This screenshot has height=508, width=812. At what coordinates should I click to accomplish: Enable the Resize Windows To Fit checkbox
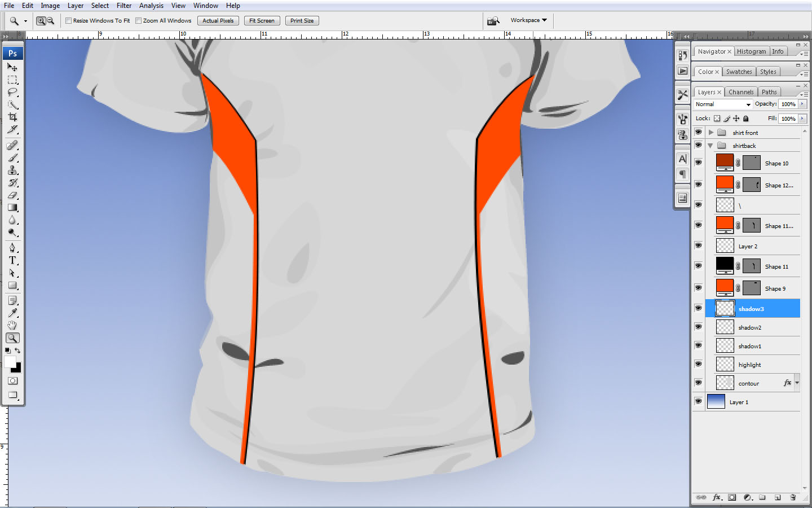[x=68, y=20]
